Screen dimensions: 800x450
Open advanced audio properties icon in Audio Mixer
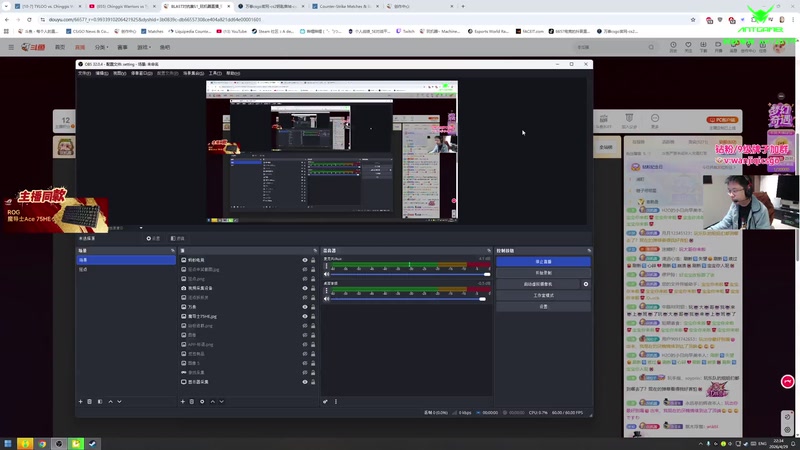tap(325, 402)
